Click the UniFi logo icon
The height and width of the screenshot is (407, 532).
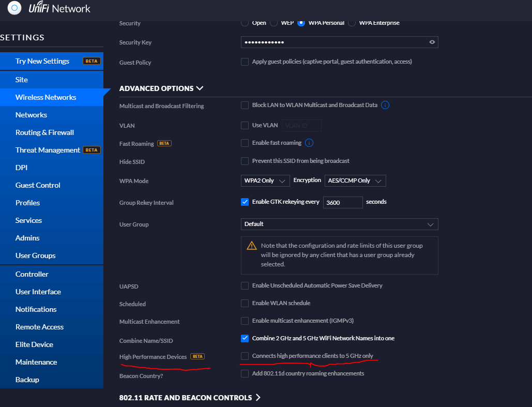[x=15, y=8]
